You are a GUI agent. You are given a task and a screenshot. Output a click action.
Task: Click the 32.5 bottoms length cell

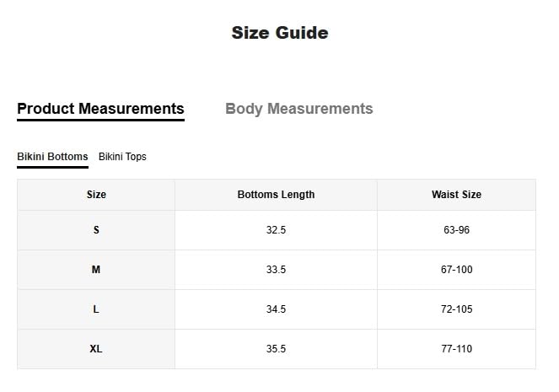(x=276, y=230)
